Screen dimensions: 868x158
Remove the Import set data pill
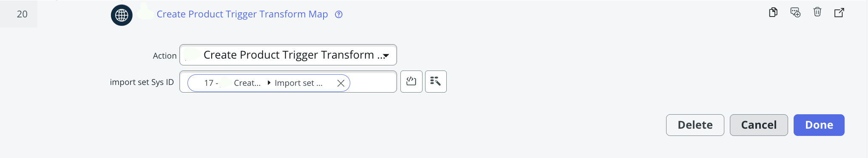(340, 83)
